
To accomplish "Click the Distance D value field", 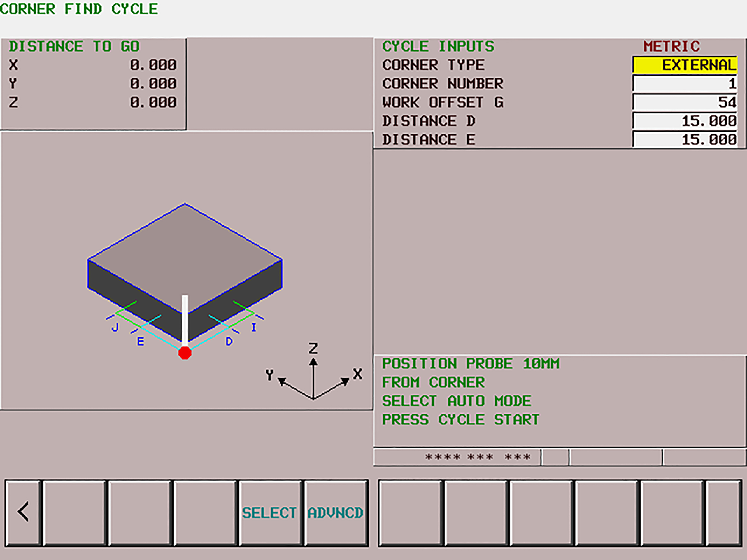I will point(685,121).
